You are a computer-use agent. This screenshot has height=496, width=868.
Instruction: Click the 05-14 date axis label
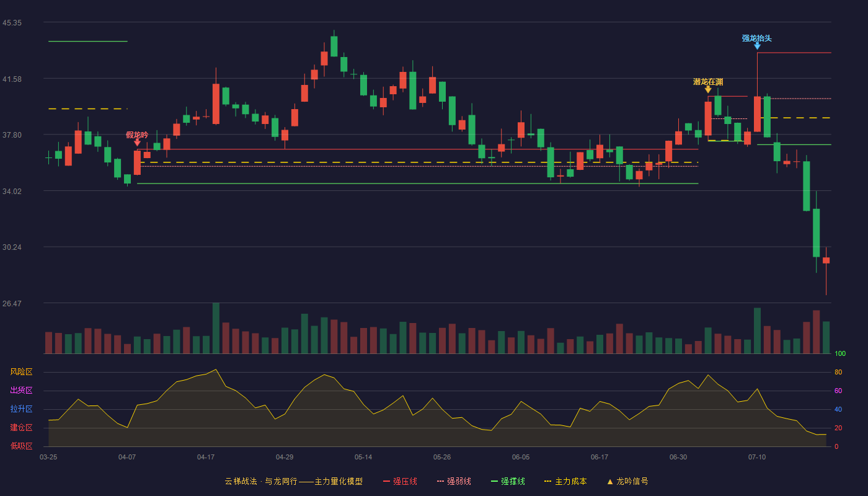(x=363, y=457)
